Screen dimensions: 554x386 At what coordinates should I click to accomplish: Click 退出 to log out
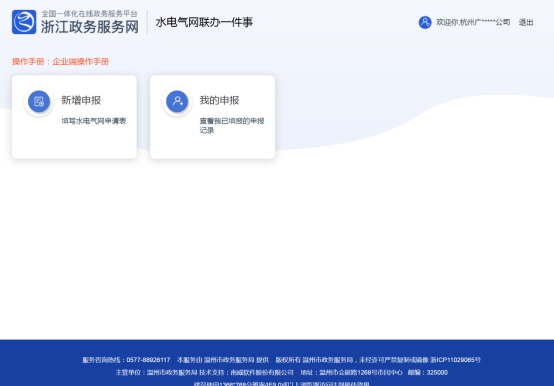tap(526, 22)
